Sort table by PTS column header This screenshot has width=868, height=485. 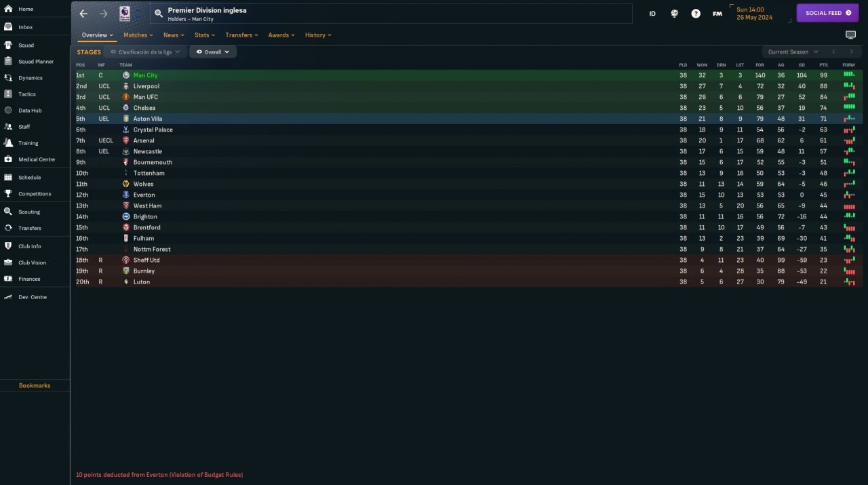[823, 65]
